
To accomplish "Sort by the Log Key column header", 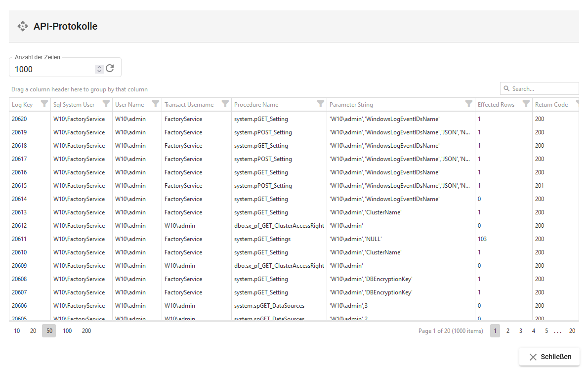I will click(22, 104).
